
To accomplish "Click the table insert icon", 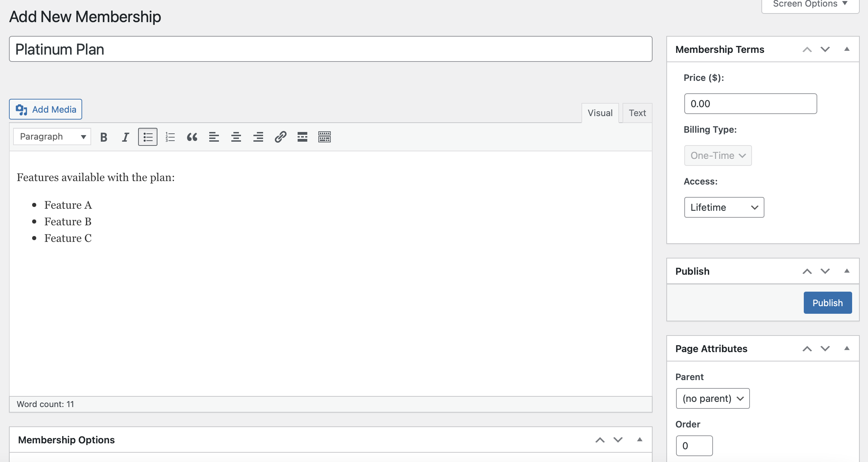I will 324,137.
